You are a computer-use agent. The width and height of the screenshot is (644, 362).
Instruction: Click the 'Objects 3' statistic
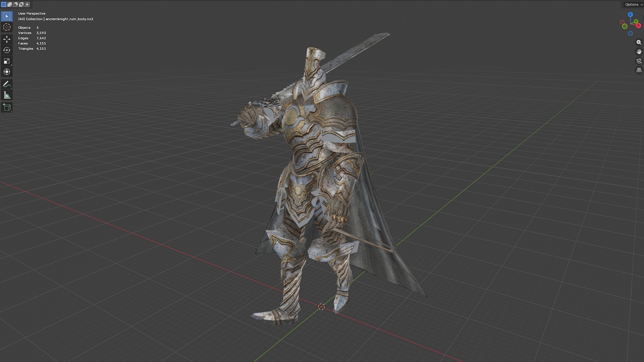coord(28,28)
